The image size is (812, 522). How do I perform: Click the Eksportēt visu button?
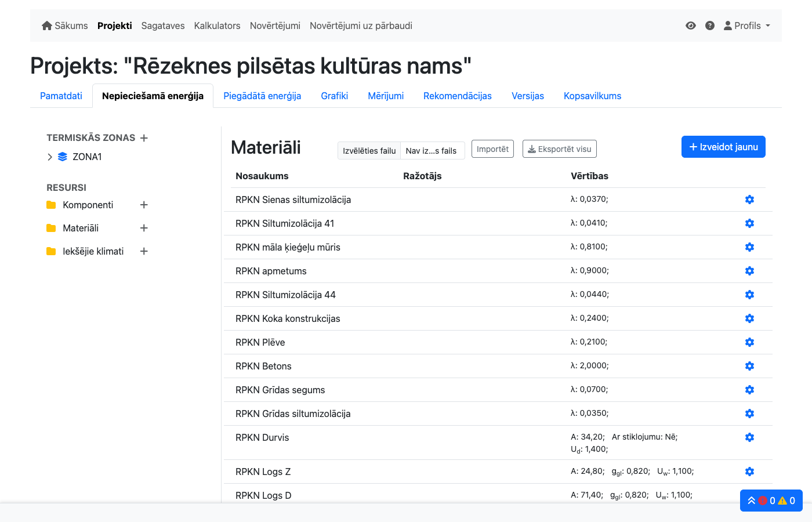pos(559,149)
